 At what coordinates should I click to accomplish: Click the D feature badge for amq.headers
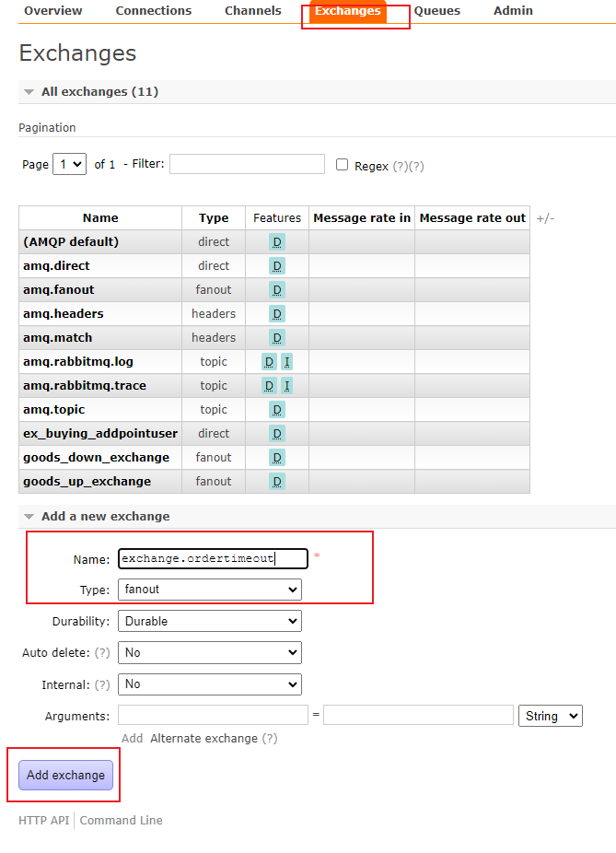click(x=277, y=314)
